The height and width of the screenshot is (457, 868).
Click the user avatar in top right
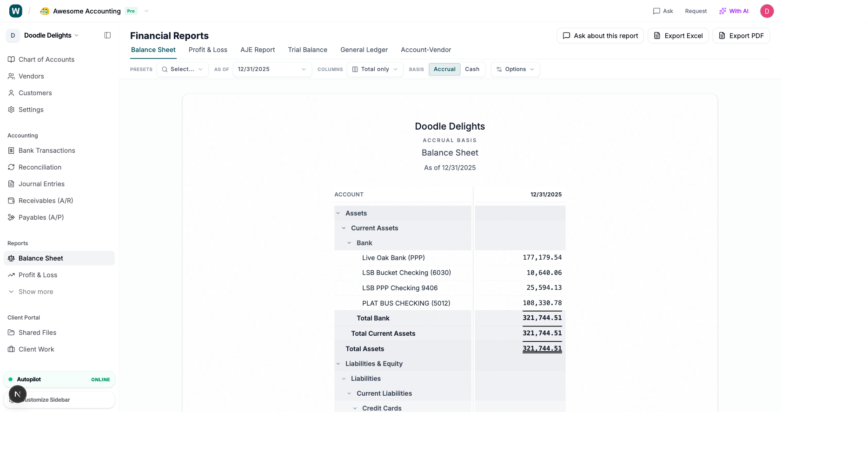click(767, 11)
